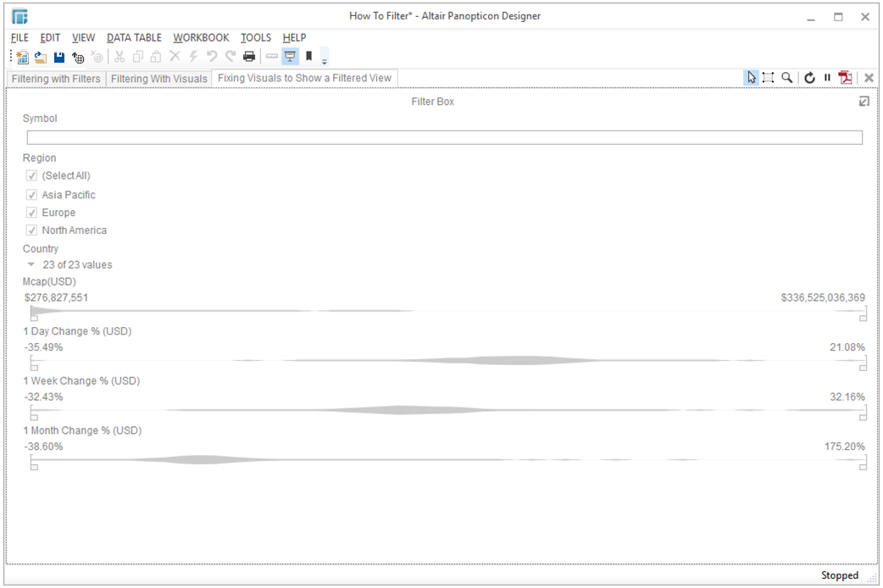Expand the Country 23 of 23 values list
The height and width of the screenshot is (588, 883).
(x=31, y=265)
